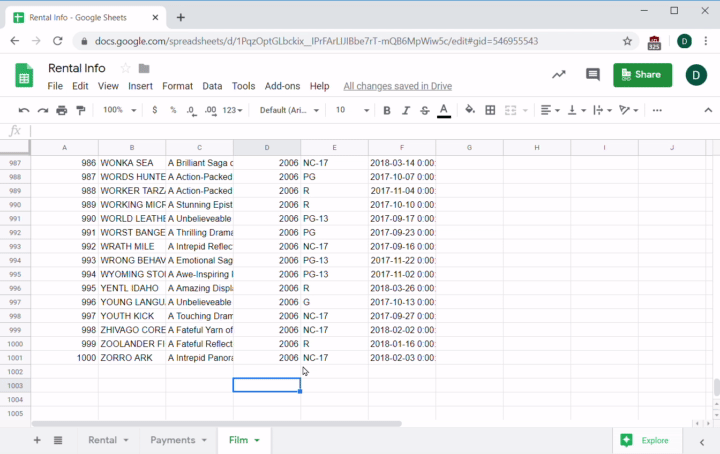This screenshot has height=454, width=720.
Task: Open the text color picker
Action: (444, 110)
